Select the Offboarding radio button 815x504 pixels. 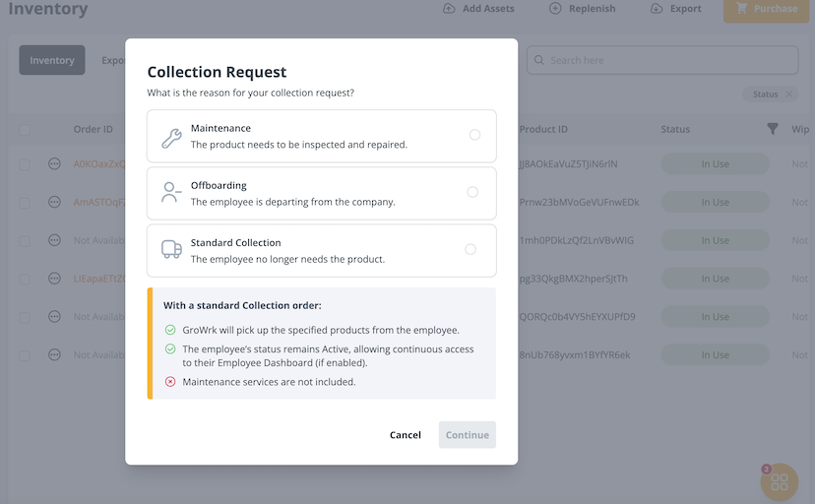click(472, 192)
